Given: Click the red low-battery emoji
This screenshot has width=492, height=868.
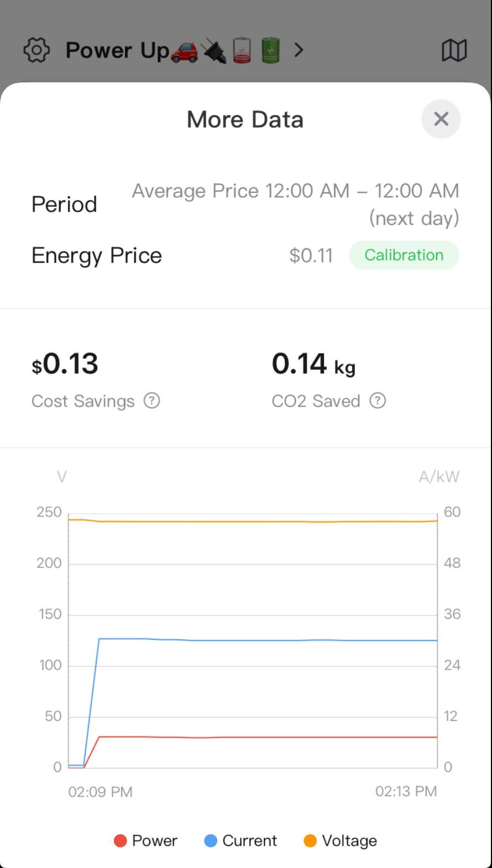Looking at the screenshot, I should point(242,50).
